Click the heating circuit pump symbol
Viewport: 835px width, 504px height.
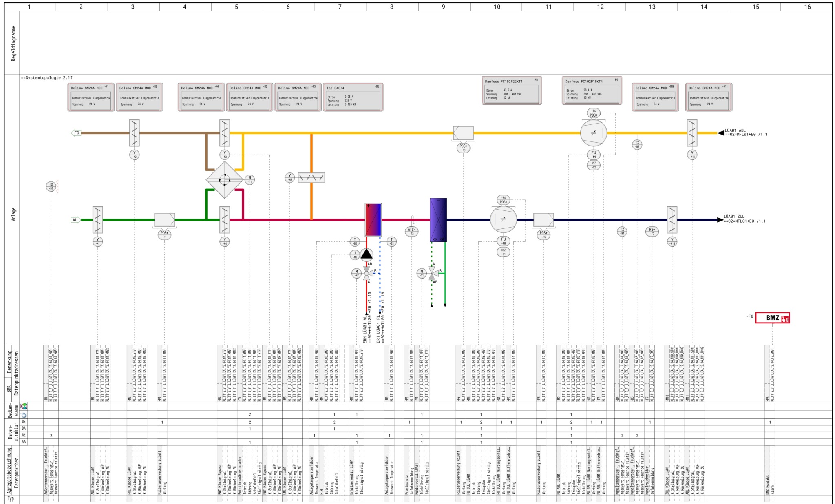pyautogui.click(x=367, y=254)
